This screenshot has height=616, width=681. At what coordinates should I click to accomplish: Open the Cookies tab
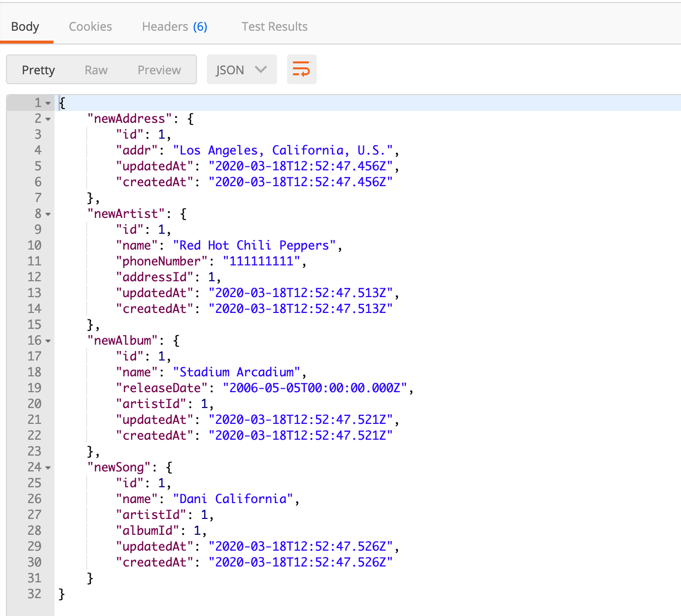click(x=90, y=27)
